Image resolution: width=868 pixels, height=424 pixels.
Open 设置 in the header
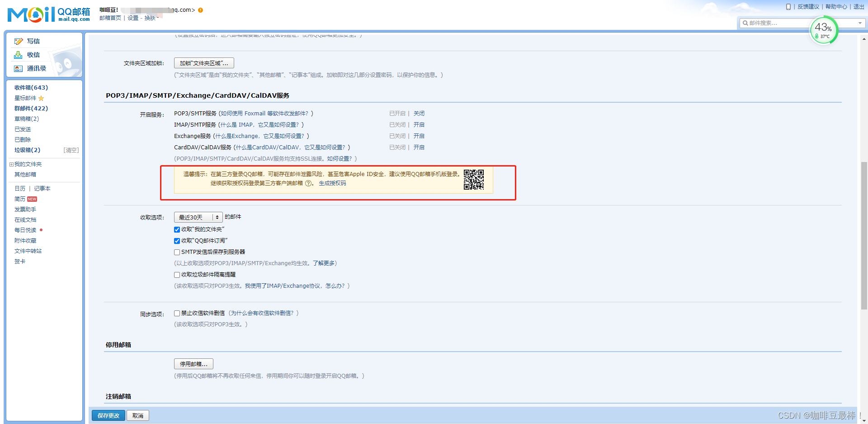[x=133, y=18]
